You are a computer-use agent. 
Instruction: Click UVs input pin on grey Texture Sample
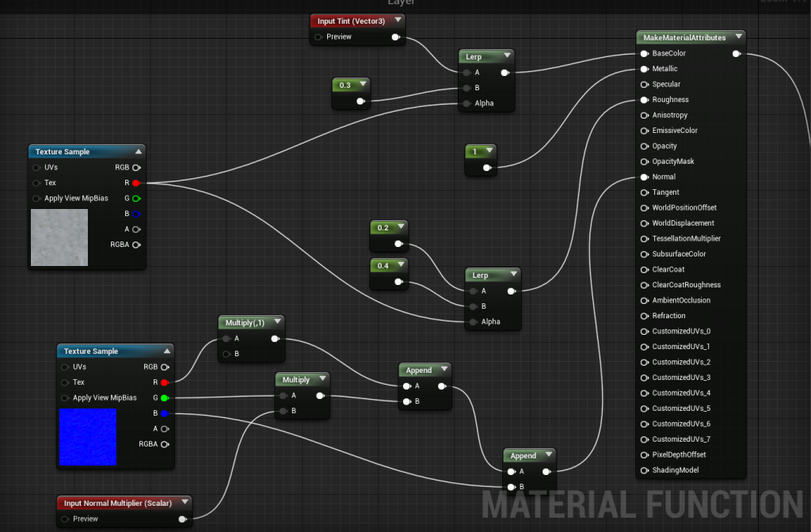(x=36, y=168)
